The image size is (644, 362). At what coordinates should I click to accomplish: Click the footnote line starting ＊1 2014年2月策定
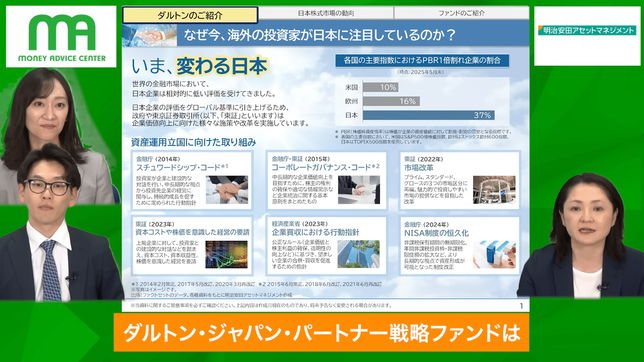point(256,284)
